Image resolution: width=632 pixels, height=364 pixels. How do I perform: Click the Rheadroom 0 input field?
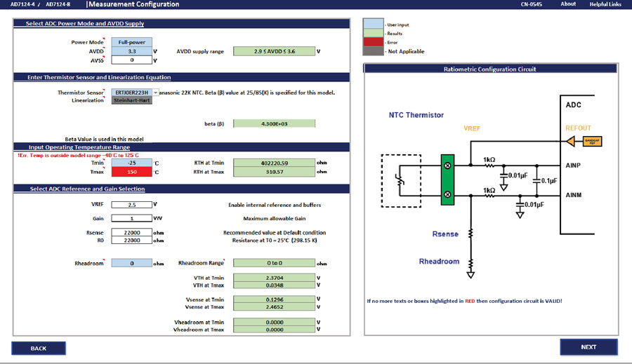pos(132,263)
